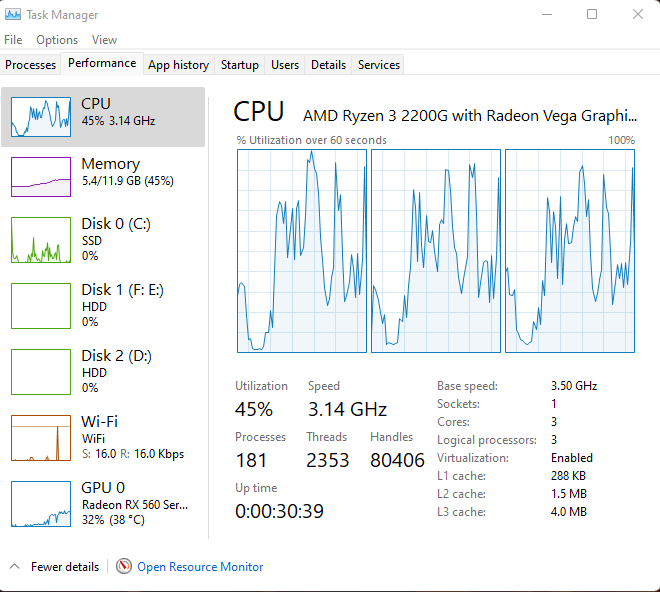Click the Virtualization Enabled value
This screenshot has height=592, width=660.
572,458
